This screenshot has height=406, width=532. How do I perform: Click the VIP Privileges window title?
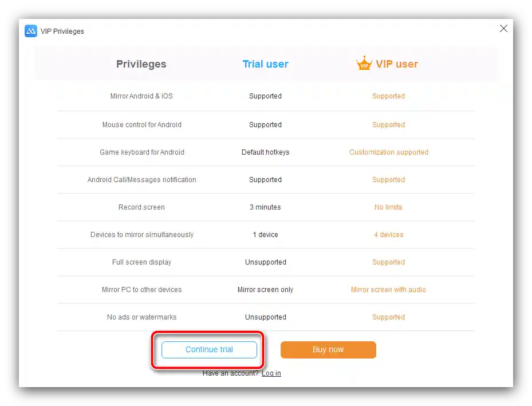click(x=62, y=31)
